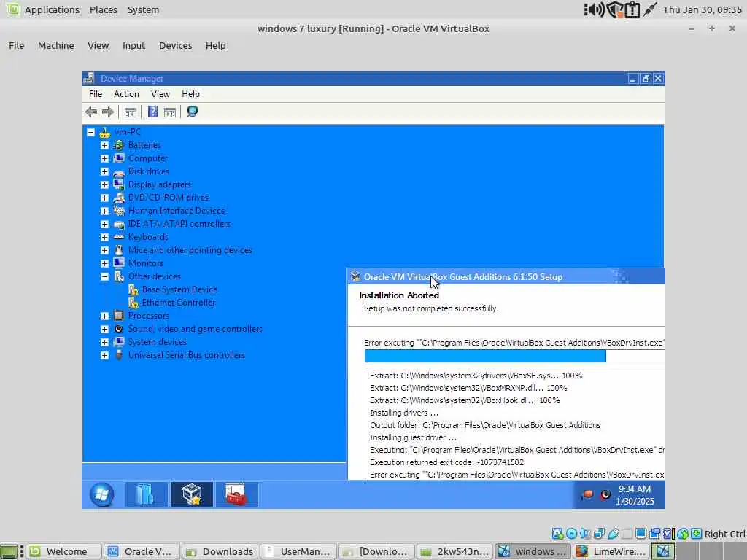Click 'Execution returned exit code' log line
This screenshot has width=747, height=560.
coord(446,462)
